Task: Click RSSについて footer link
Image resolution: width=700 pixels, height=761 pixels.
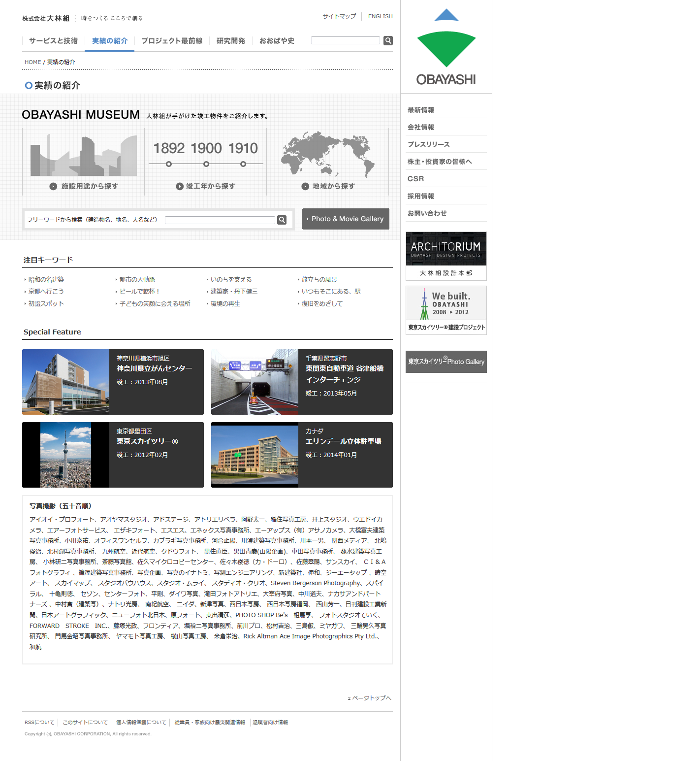Action: pos(39,723)
